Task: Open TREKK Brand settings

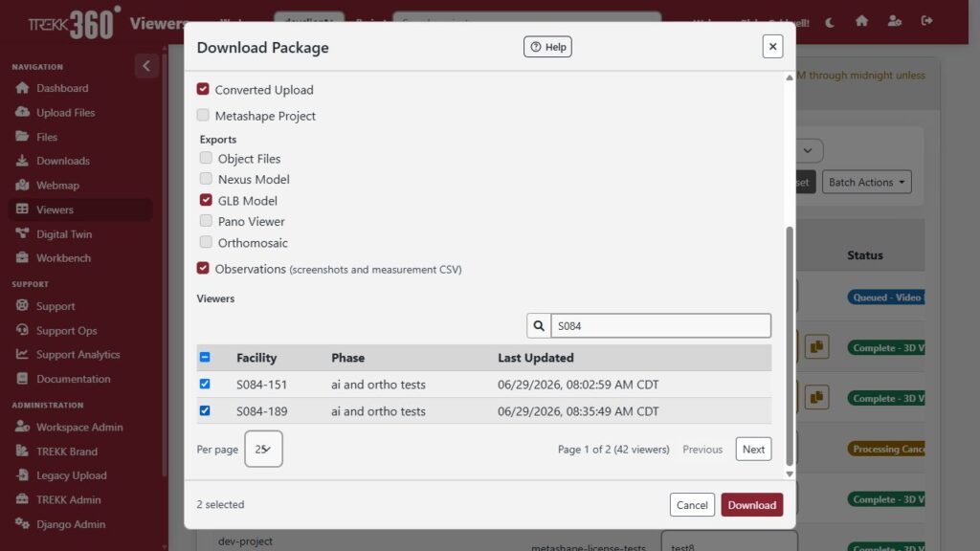Action: [66, 452]
